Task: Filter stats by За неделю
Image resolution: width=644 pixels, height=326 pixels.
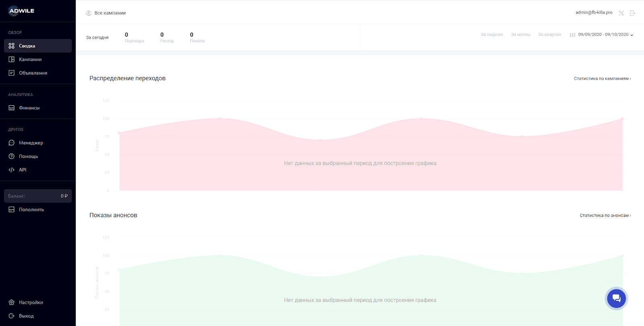Action: point(491,35)
